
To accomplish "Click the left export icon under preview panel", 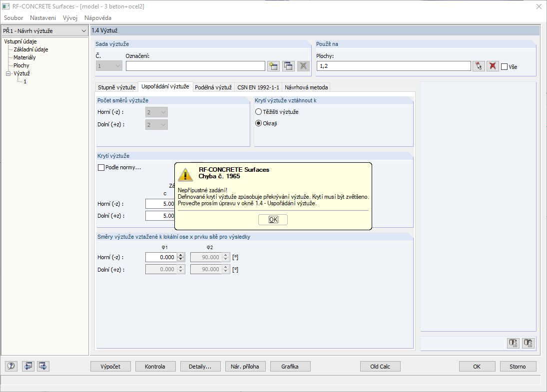I will pyautogui.click(x=513, y=343).
